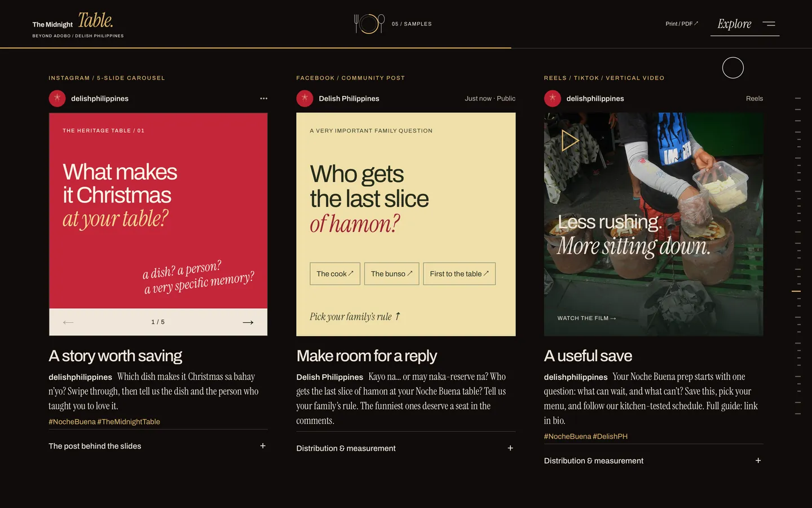Click the #NocheBuena #DelishPH hashtags
The width and height of the screenshot is (812, 508).
(585, 436)
